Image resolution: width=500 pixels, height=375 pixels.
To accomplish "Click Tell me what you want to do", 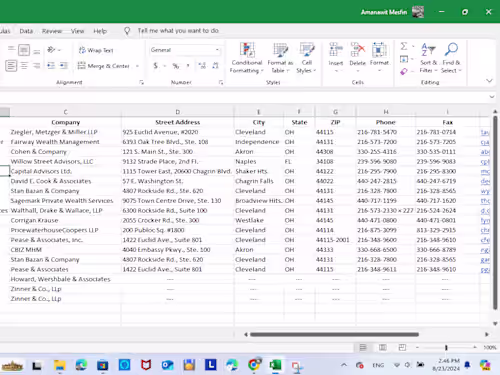I will pos(178,31).
